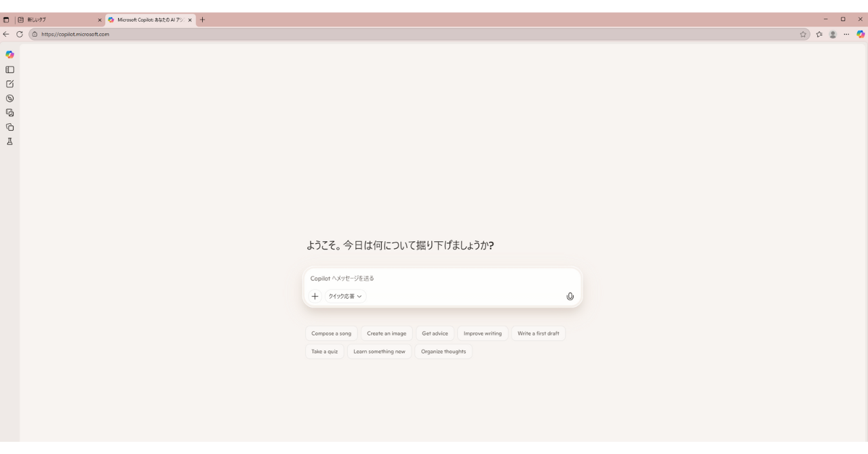The height and width of the screenshot is (454, 868).
Task: Start a new chat with the compose icon
Action: point(9,84)
